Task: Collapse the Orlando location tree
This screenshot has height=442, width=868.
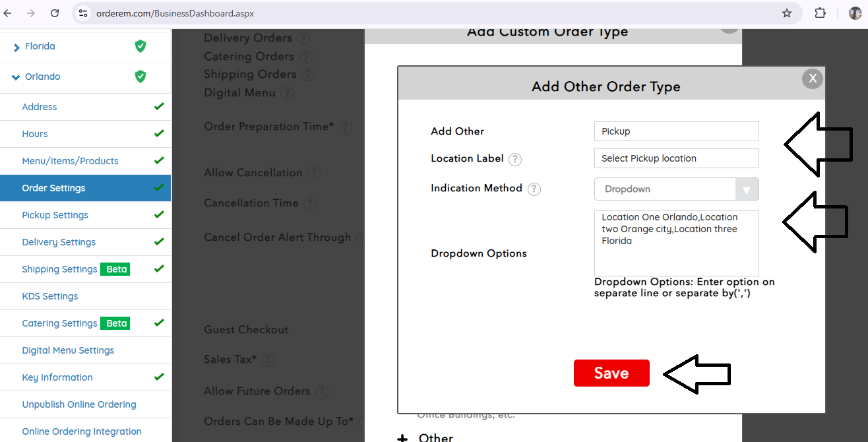Action: click(x=16, y=77)
